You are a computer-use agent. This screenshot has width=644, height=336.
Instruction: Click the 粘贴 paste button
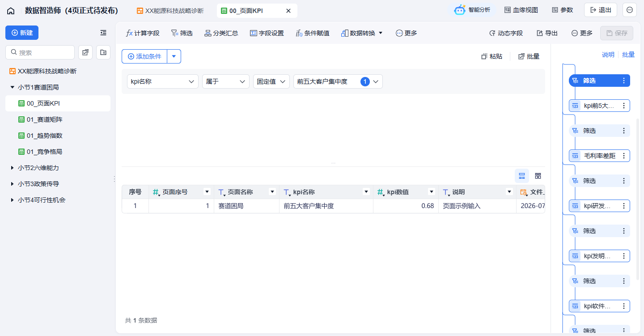click(x=492, y=56)
